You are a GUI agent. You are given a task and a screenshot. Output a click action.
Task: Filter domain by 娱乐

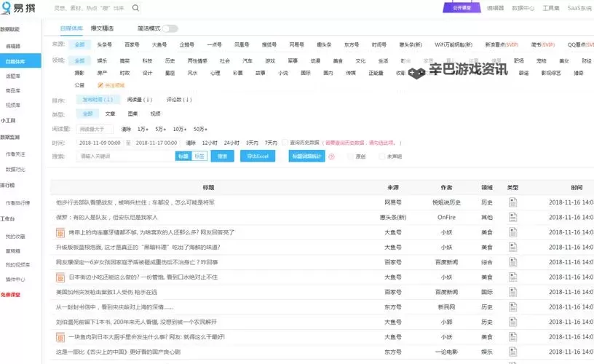[x=102, y=60]
